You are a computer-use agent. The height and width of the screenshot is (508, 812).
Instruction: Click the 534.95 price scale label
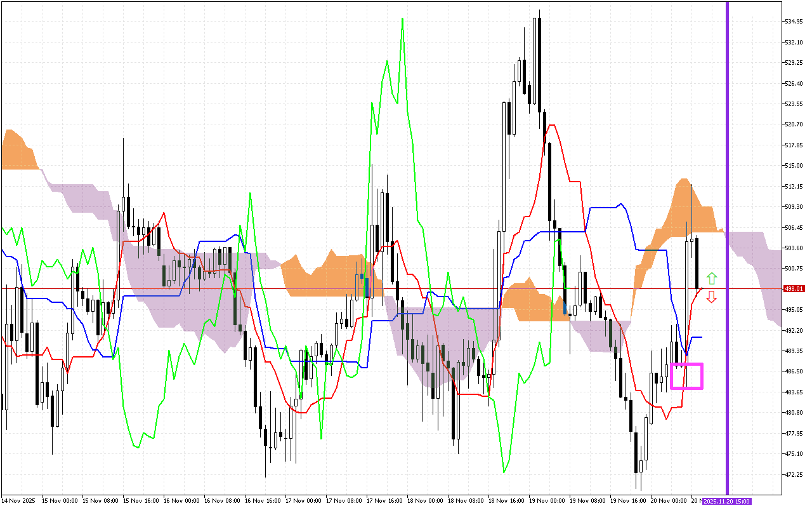coord(794,22)
